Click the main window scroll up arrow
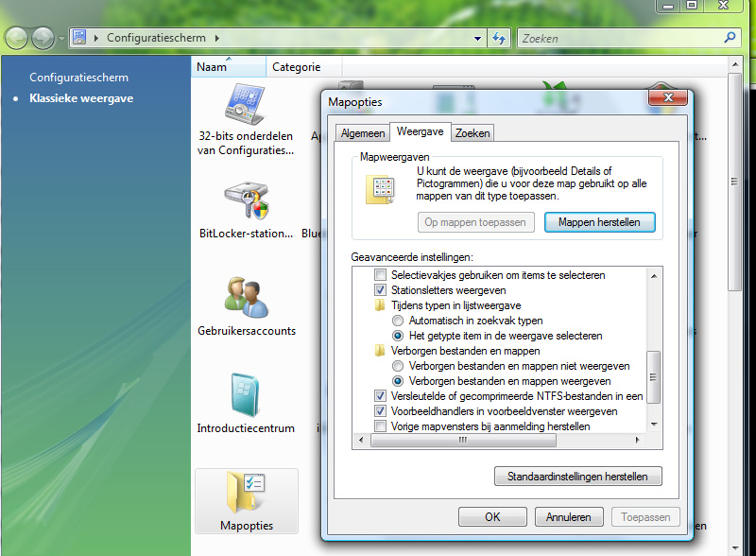Image resolution: width=756 pixels, height=556 pixels. pyautogui.click(x=735, y=64)
